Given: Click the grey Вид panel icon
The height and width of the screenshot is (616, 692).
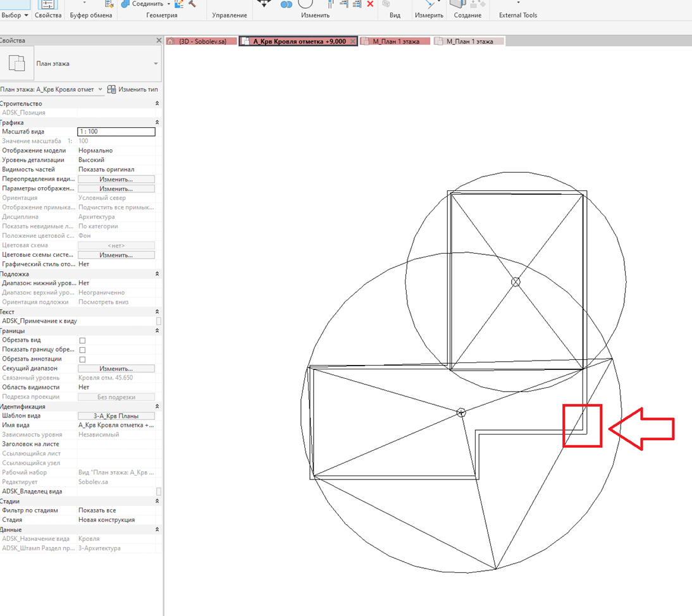Looking at the screenshot, I should 386,4.
